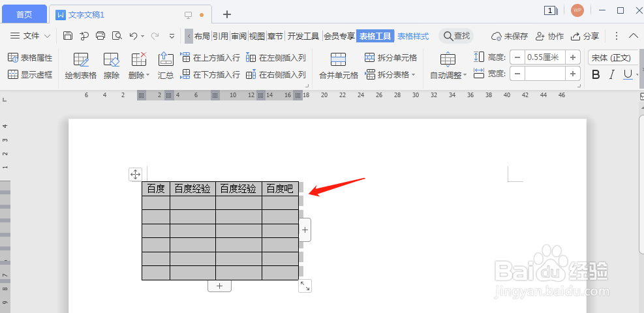
Task: Click the table resize corner handle
Action: click(x=305, y=286)
